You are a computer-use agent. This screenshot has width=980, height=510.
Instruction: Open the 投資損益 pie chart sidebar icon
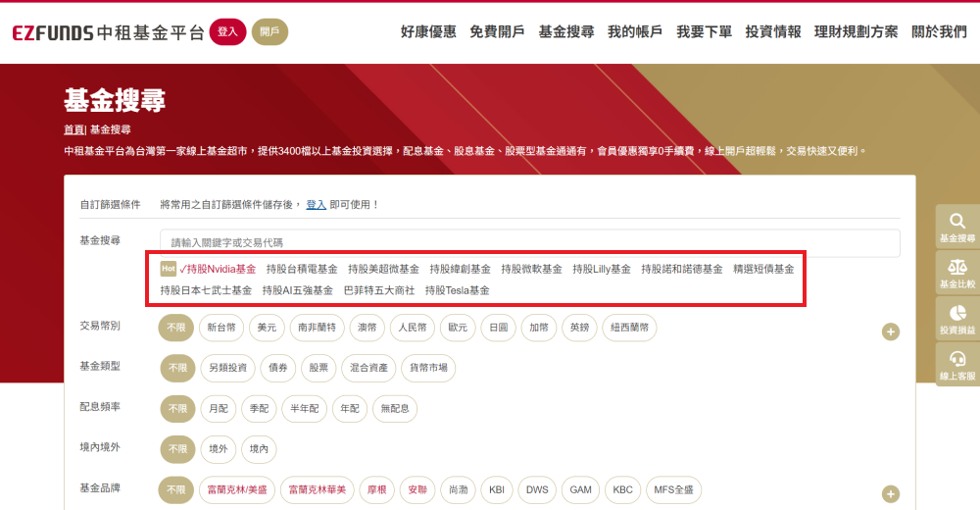[956, 319]
